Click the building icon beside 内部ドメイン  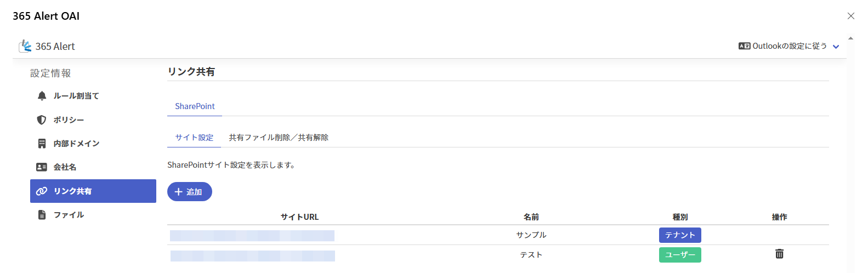click(x=42, y=144)
